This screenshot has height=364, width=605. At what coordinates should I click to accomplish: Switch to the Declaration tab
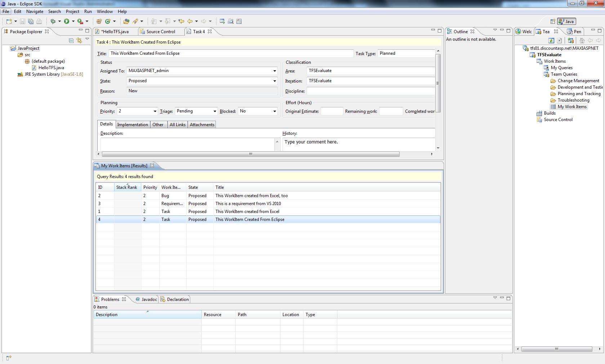tap(175, 299)
